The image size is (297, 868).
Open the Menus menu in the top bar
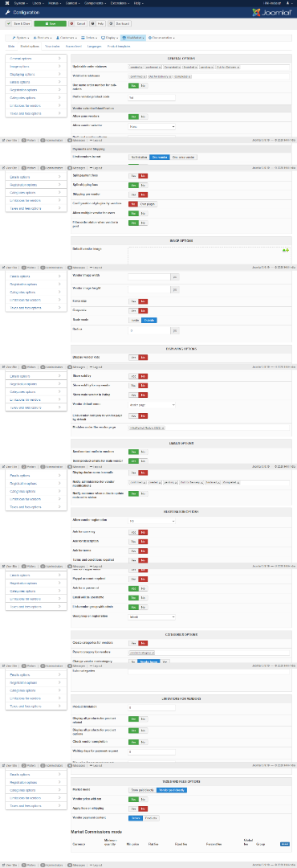click(55, 2)
